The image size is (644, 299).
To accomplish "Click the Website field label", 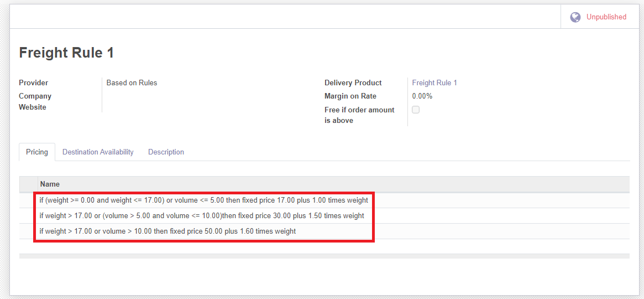I will (33, 107).
